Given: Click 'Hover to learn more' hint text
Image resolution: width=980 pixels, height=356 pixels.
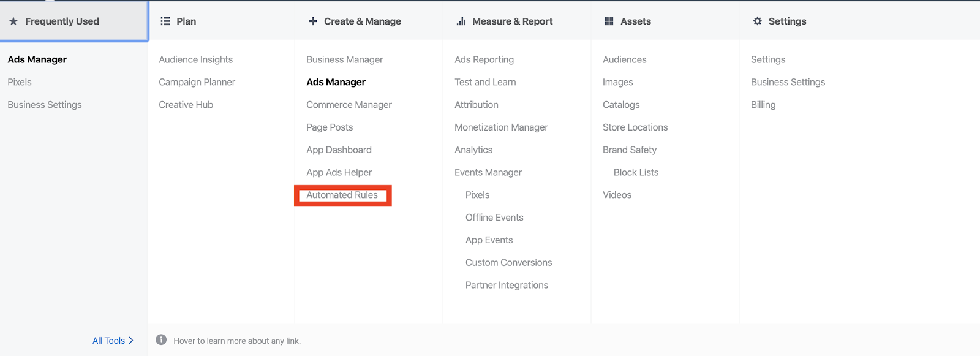Looking at the screenshot, I should tap(237, 341).
